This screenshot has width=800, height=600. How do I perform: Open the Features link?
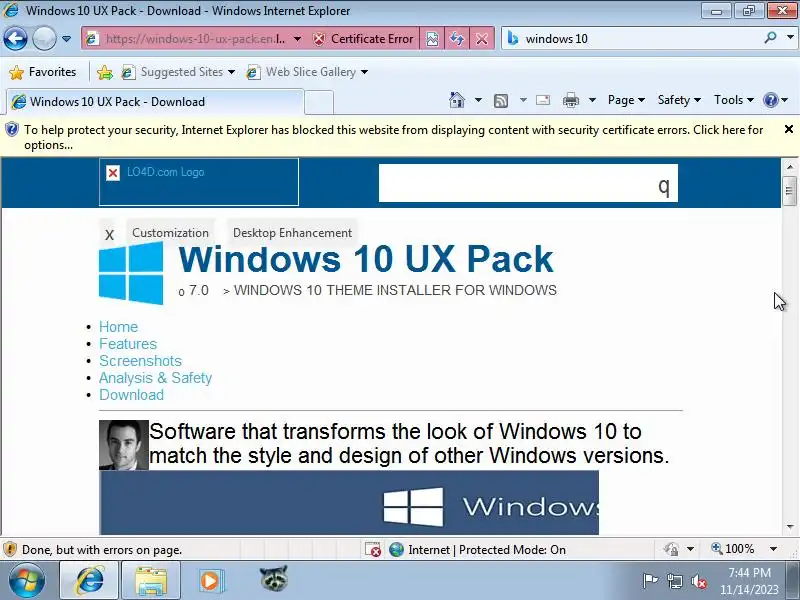pos(128,344)
